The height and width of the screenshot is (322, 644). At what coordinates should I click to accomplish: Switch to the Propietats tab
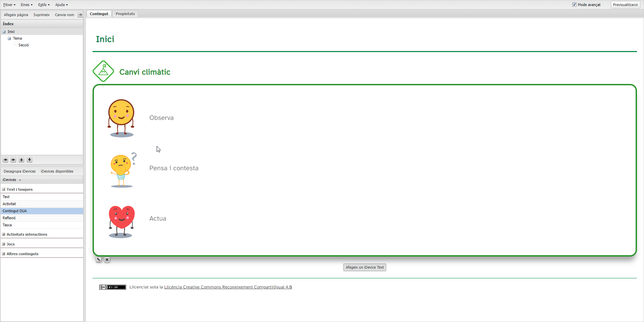point(125,14)
